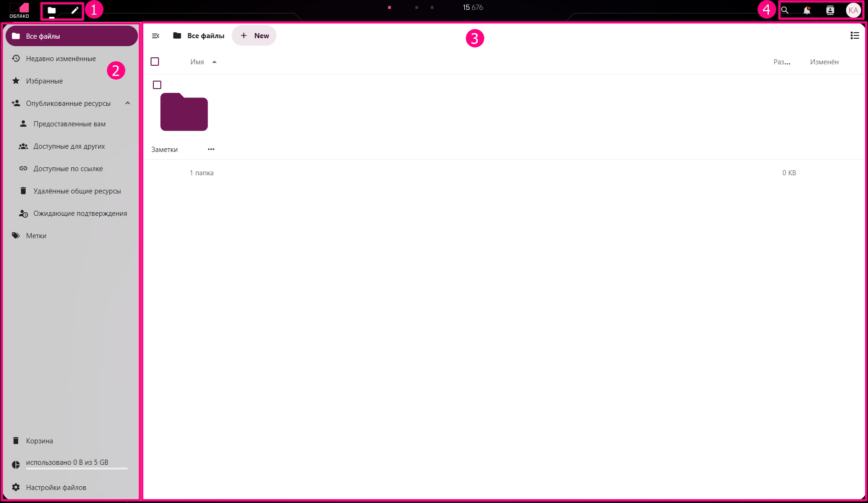Open Избранные favorites view

tap(72, 81)
